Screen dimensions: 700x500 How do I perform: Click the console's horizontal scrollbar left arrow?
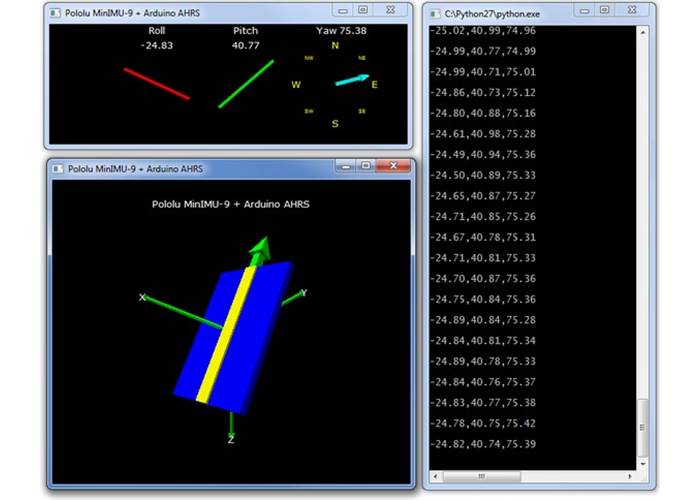coord(432,475)
